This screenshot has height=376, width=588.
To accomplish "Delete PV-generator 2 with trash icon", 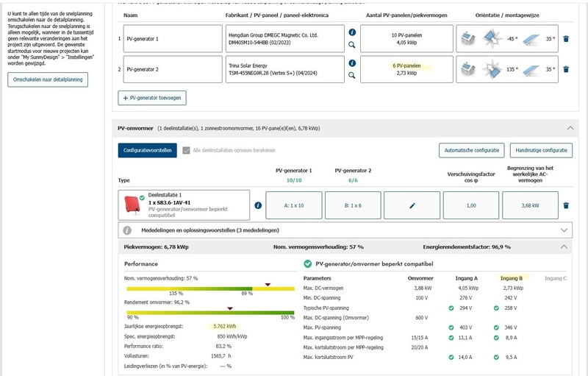I will [x=566, y=69].
